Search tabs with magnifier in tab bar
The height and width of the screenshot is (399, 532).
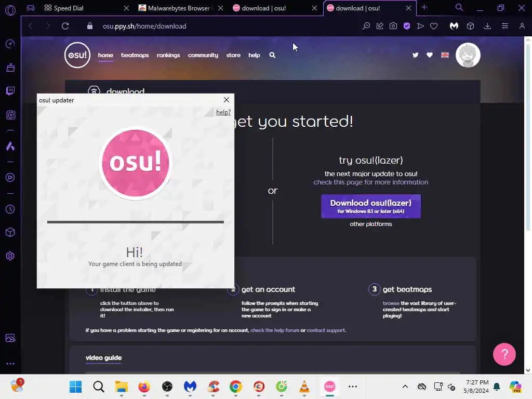[459, 7]
